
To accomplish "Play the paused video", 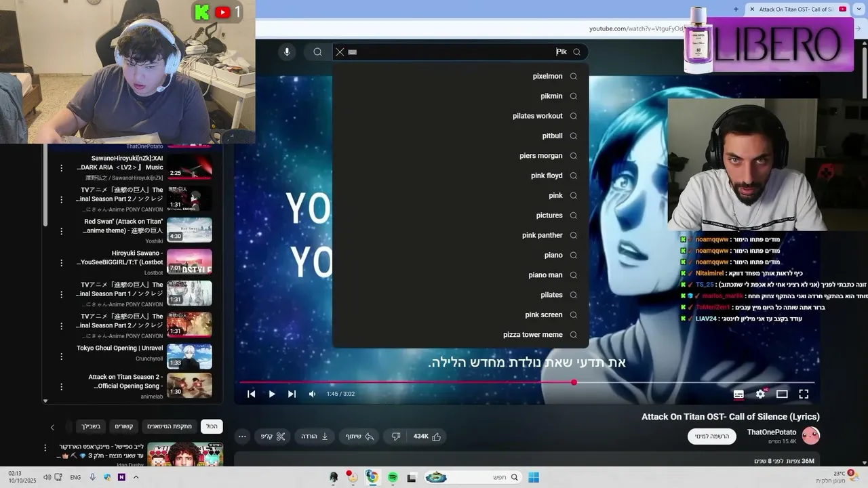I will [x=272, y=394].
